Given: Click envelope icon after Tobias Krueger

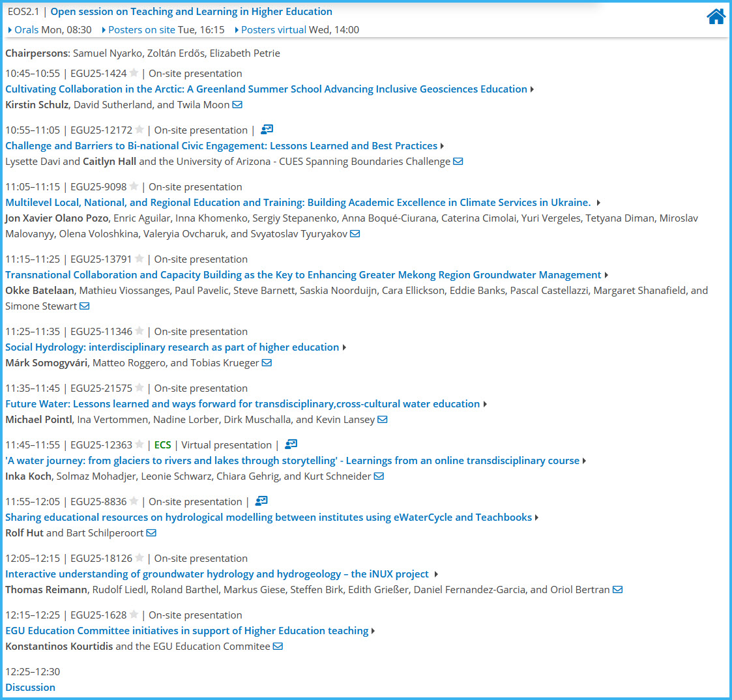Looking at the screenshot, I should tap(267, 363).
